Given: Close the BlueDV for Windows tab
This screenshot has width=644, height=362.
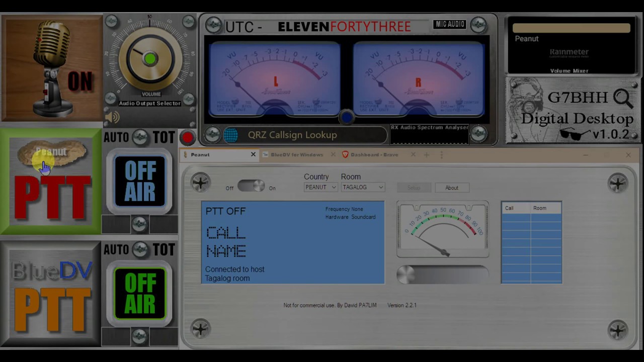Looking at the screenshot, I should (333, 154).
